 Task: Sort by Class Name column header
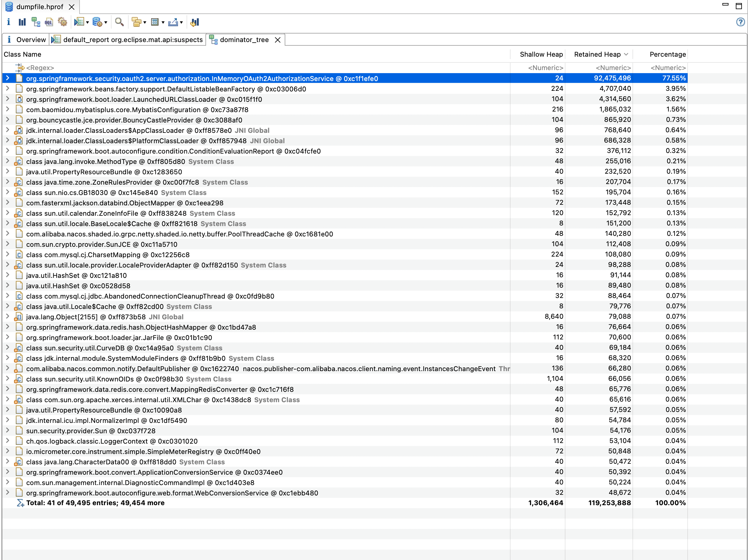[x=256, y=55]
